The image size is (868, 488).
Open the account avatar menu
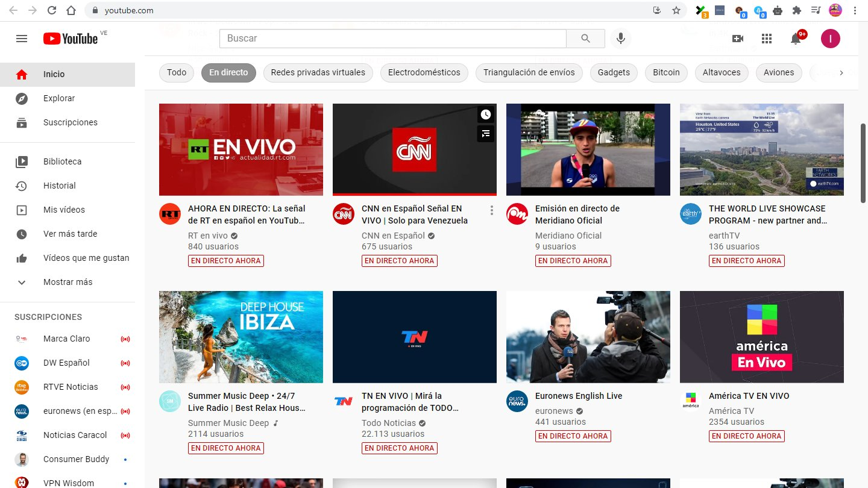[831, 39]
